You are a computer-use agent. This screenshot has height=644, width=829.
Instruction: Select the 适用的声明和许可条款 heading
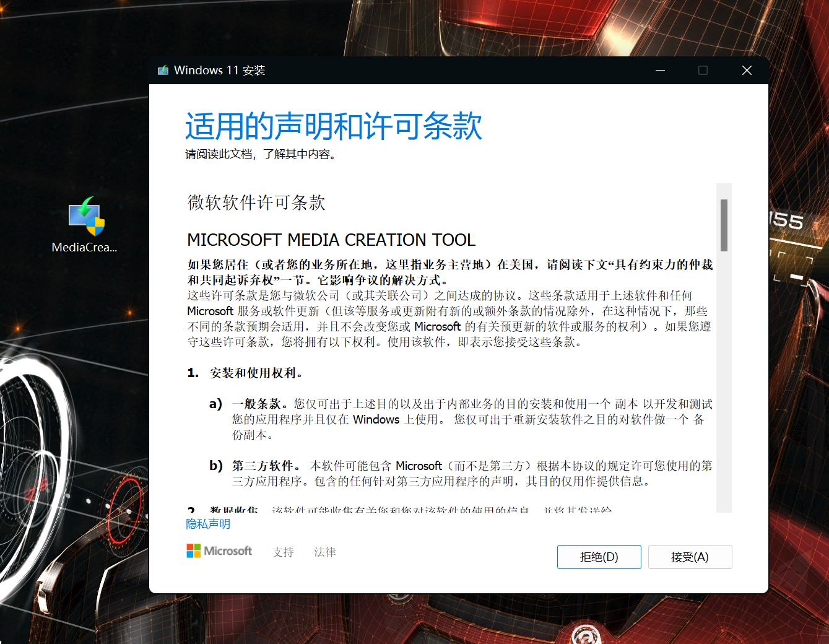tap(332, 127)
